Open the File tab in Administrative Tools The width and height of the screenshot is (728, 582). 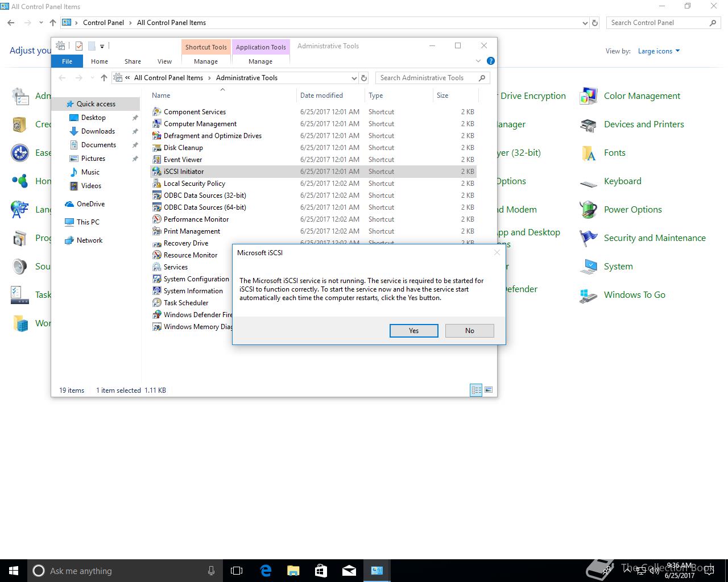click(67, 61)
